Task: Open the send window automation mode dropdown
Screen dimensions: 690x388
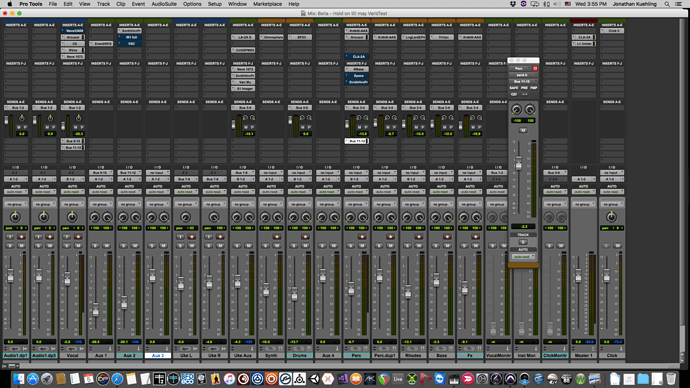Action: click(523, 256)
